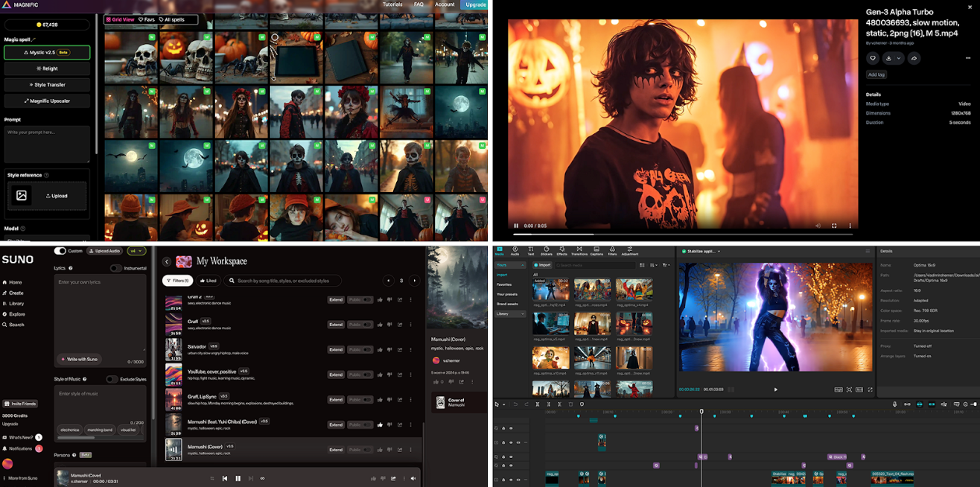This screenshot has width=980, height=487.
Task: Click the microphone record icon above timeline
Action: [x=894, y=404]
